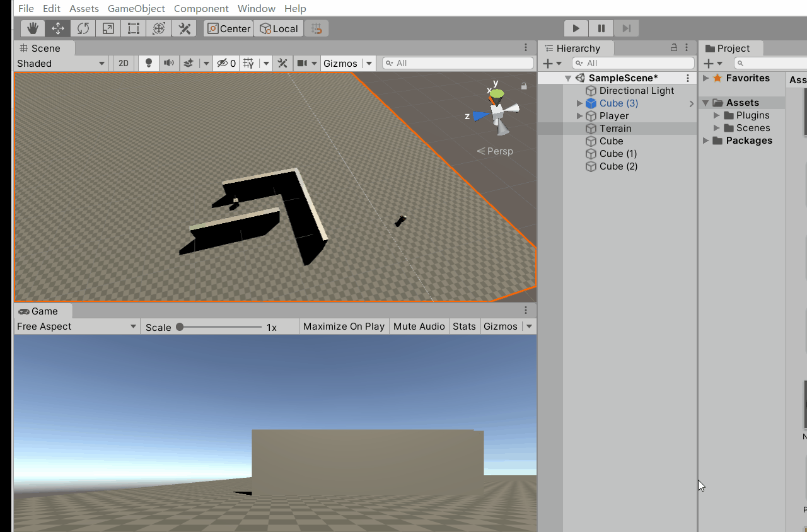Image resolution: width=807 pixels, height=532 pixels.
Task: Select the Scale tool
Action: [x=108, y=28]
